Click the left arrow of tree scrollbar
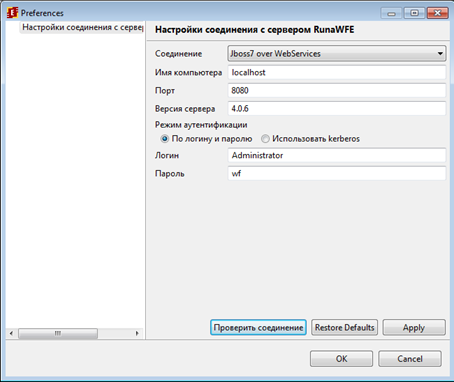 pyautogui.click(x=11, y=333)
